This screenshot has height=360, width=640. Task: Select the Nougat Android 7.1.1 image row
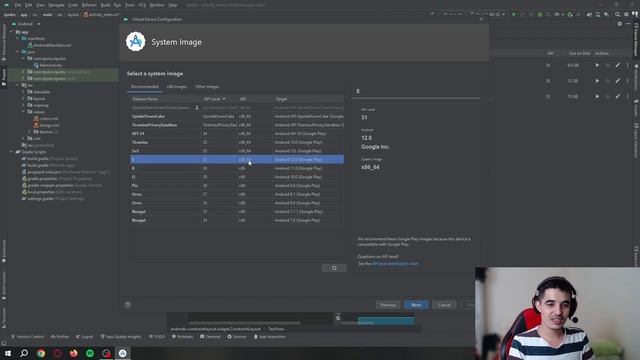coord(237,211)
